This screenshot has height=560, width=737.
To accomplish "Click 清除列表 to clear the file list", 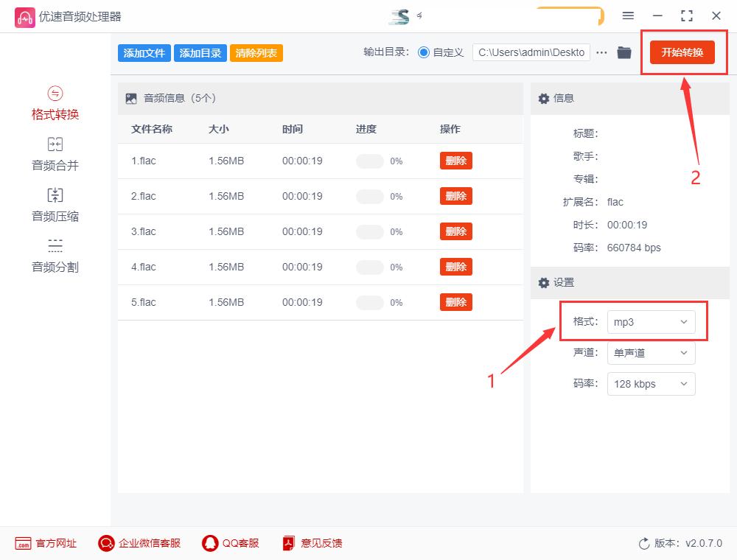I will coord(256,52).
